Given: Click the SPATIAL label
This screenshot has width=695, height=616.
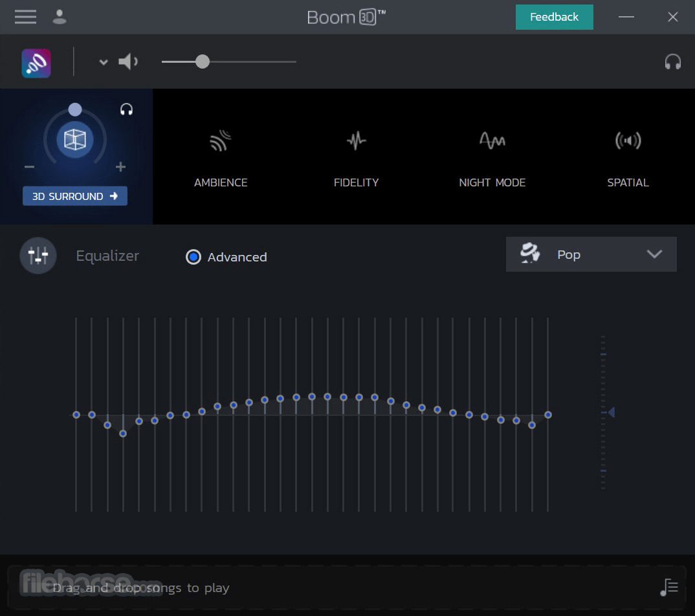Looking at the screenshot, I should pyautogui.click(x=628, y=182).
